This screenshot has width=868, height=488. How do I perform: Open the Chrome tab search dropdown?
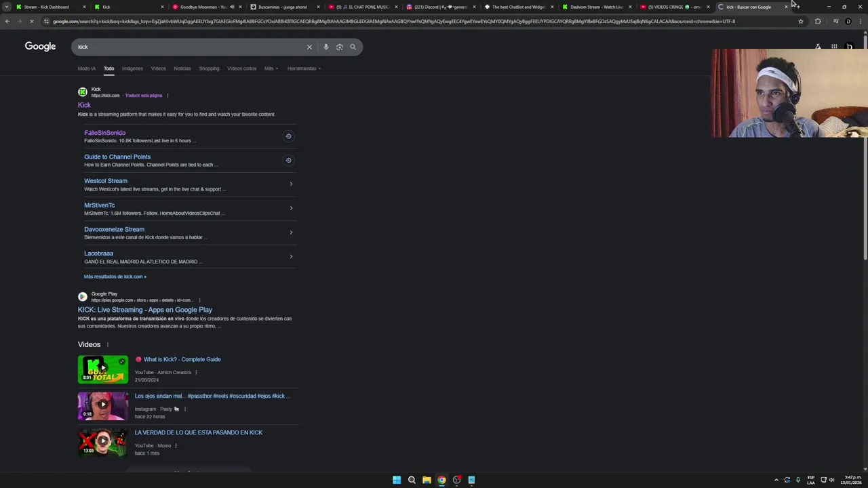point(7,7)
